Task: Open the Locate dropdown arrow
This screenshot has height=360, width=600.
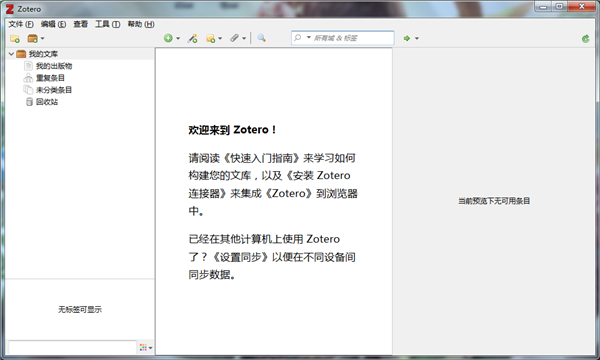Action: coord(417,38)
